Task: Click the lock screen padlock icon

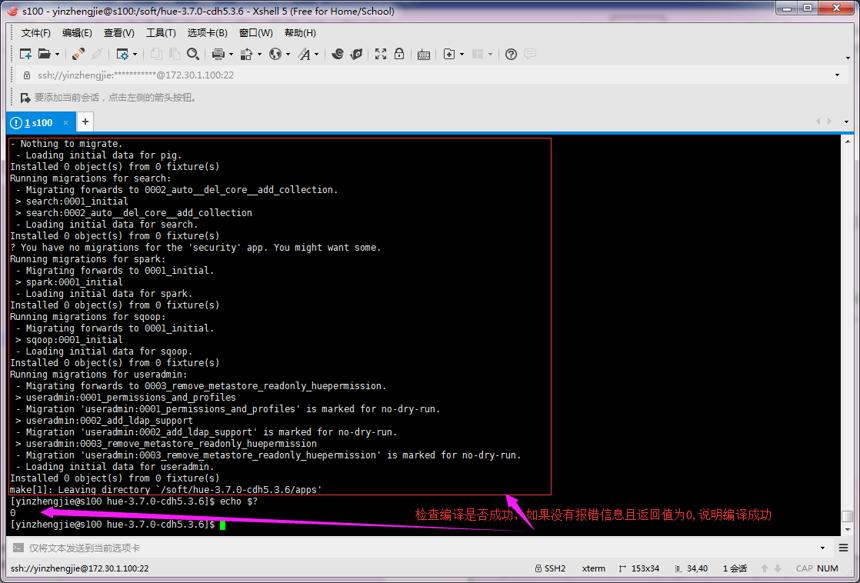Action: (x=399, y=54)
